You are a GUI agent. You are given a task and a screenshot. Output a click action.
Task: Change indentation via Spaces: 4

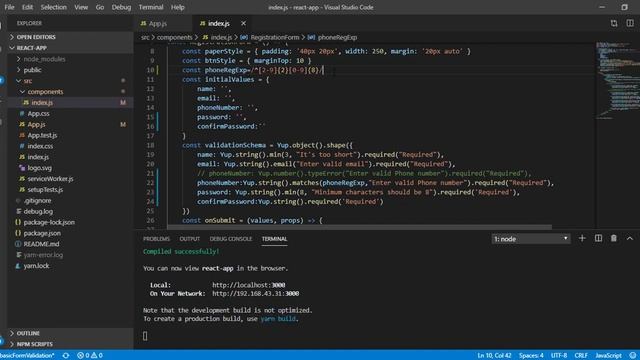click(531, 356)
